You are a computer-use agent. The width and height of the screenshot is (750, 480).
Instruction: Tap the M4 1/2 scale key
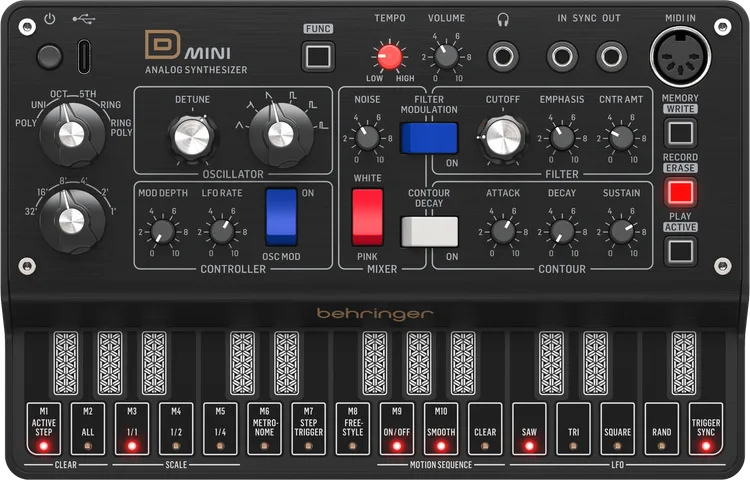tap(176, 429)
